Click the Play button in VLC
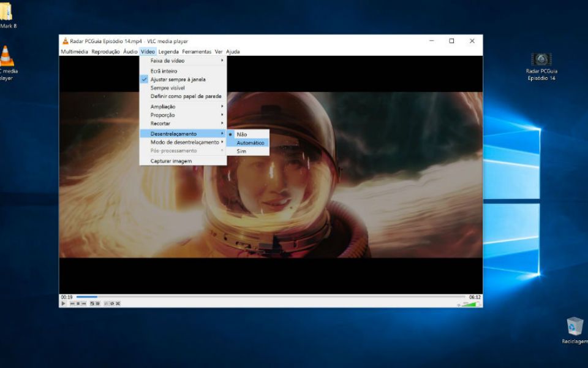 pyautogui.click(x=63, y=304)
